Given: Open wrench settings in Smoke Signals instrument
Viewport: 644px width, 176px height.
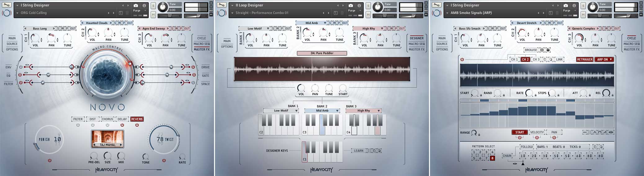Looking at the screenshot, I should pos(436,5).
